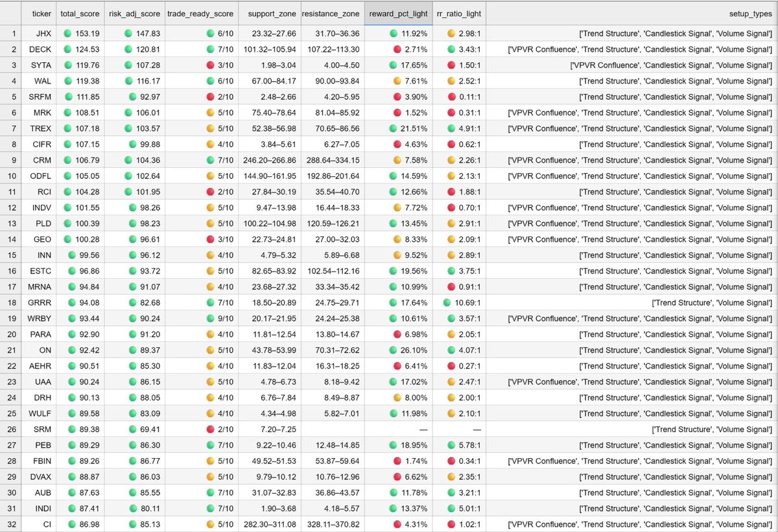Click the dash in SRM's rr_ratio_light cell
Viewport: 778px width, 532px height.
pos(477,429)
